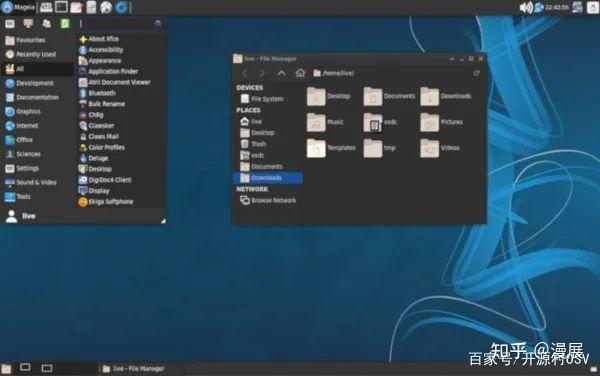
Task: Select Downloads in Places sidebar
Action: pos(267,178)
